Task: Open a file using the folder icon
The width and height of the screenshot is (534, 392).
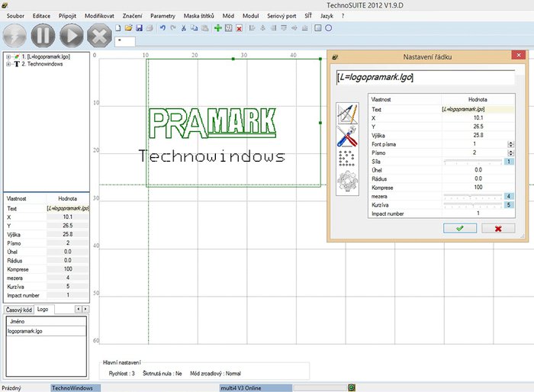Action: (128, 28)
